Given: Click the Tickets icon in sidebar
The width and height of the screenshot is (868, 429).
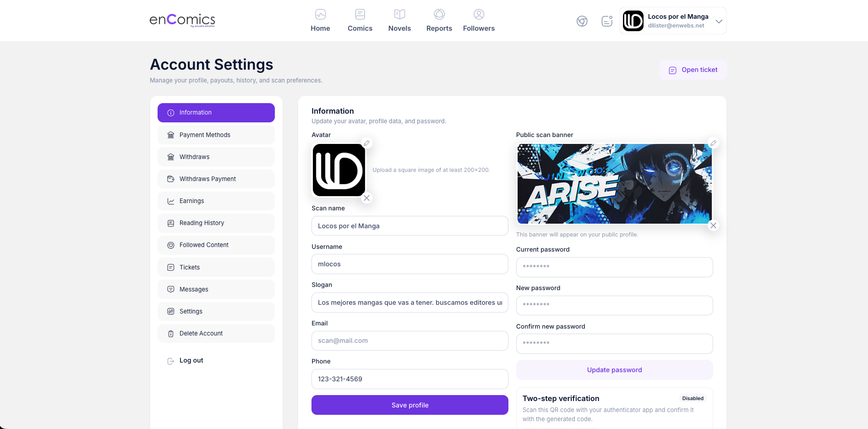Looking at the screenshot, I should [171, 267].
